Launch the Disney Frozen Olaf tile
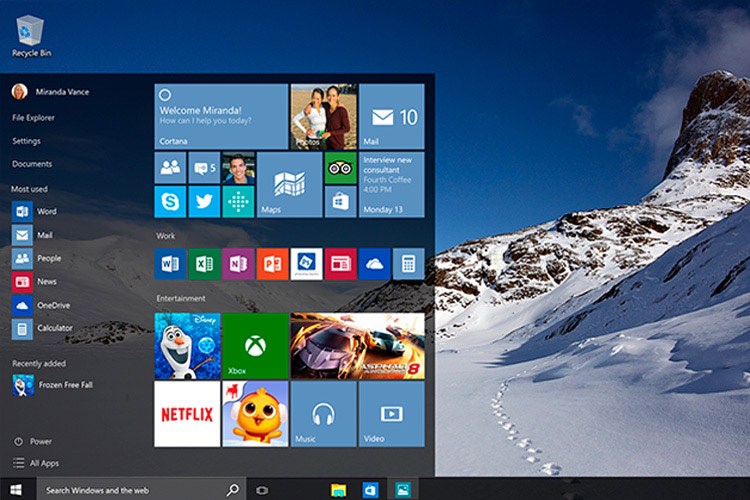 [x=188, y=346]
